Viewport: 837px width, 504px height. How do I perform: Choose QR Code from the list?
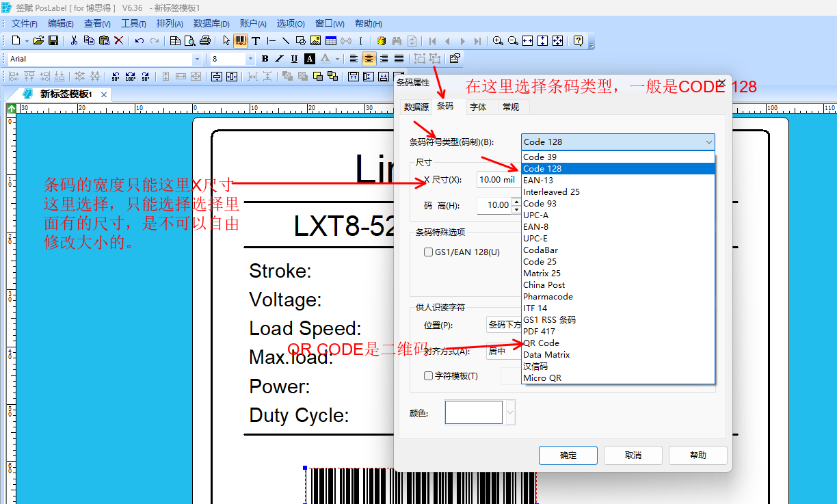coord(618,343)
